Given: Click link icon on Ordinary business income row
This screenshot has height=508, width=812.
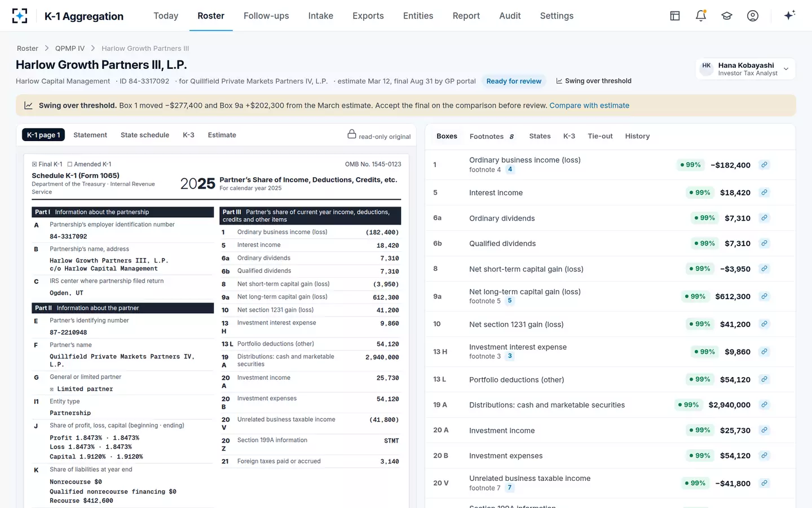Looking at the screenshot, I should pos(764,165).
